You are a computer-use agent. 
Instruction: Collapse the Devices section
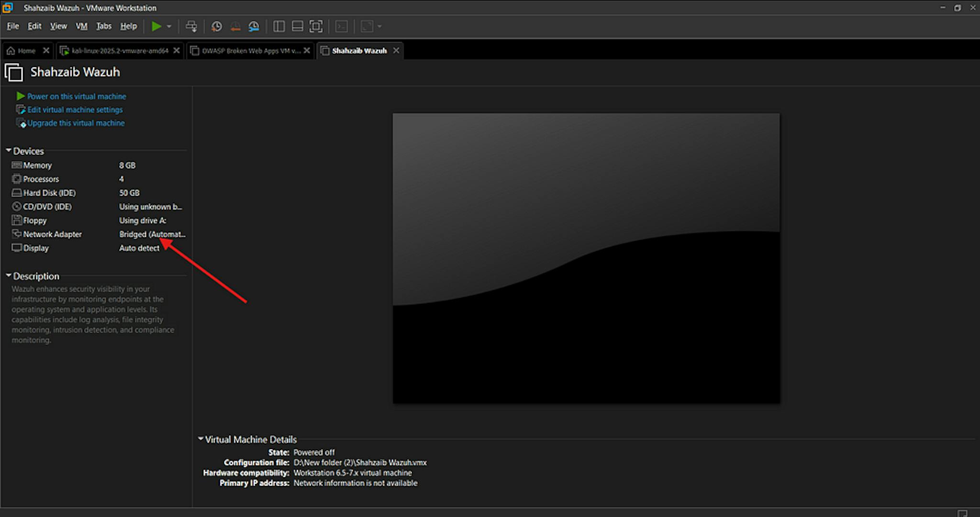click(8, 151)
